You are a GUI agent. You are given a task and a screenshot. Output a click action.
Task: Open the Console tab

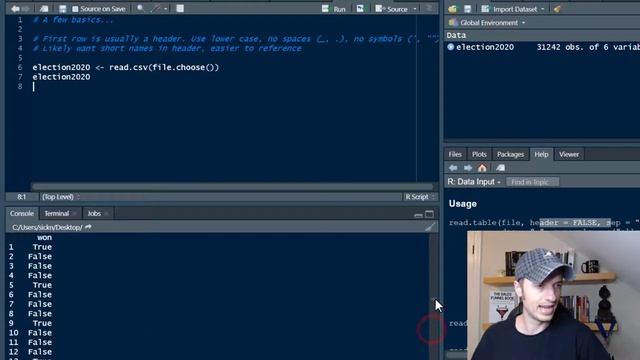22,213
